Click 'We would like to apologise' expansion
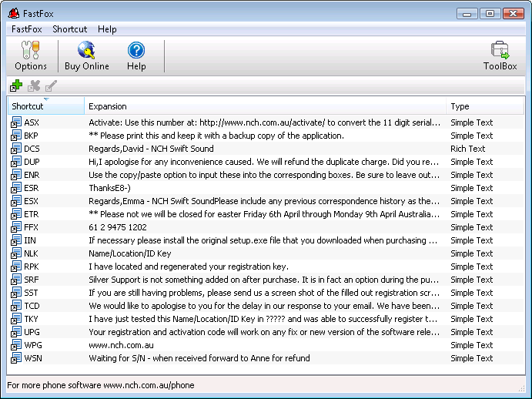Screen dimensions: 532x399 pos(264,306)
